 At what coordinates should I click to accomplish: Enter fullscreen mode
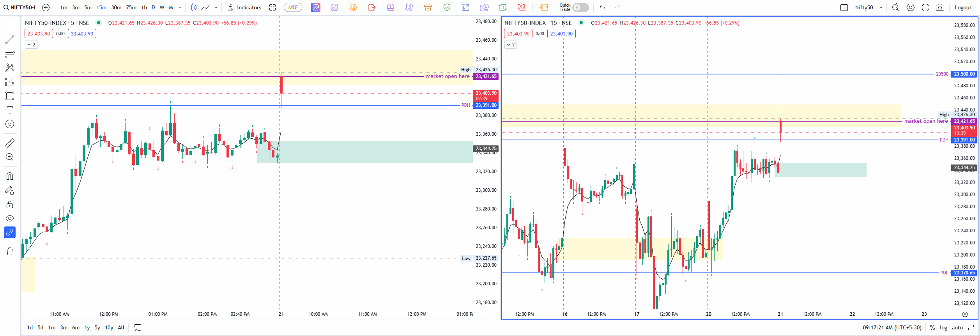coord(925,7)
